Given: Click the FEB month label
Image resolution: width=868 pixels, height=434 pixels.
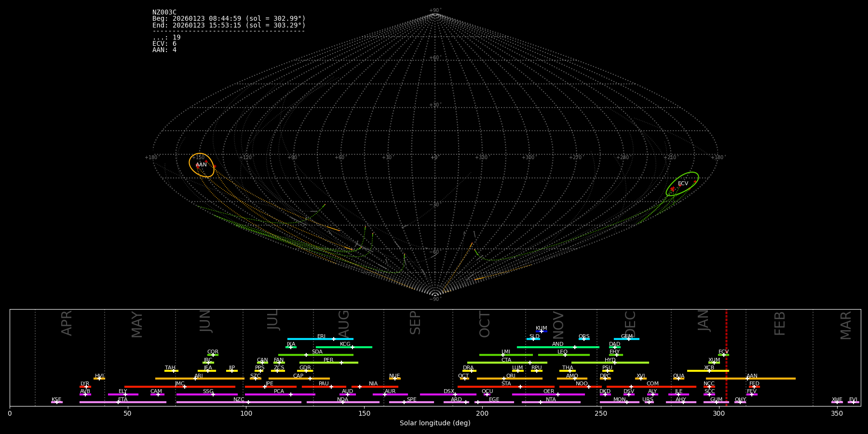Looking at the screenshot, I should tap(780, 323).
